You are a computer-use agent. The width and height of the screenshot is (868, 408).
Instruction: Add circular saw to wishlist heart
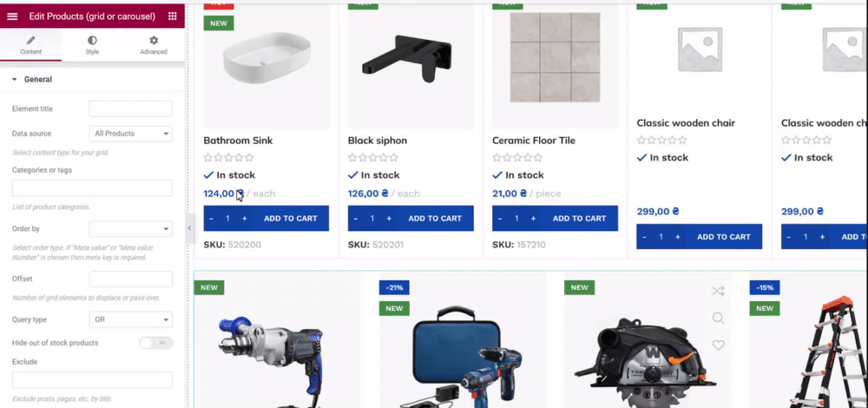(x=718, y=345)
